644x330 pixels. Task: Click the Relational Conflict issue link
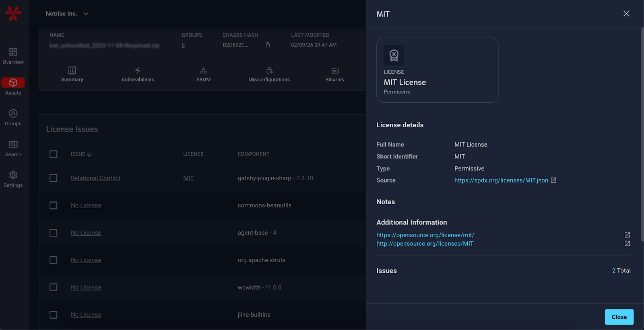95,178
